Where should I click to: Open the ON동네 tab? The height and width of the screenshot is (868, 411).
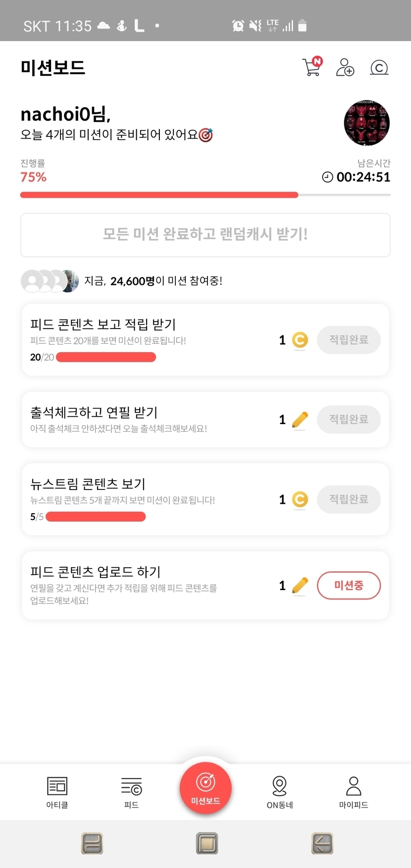(280, 792)
